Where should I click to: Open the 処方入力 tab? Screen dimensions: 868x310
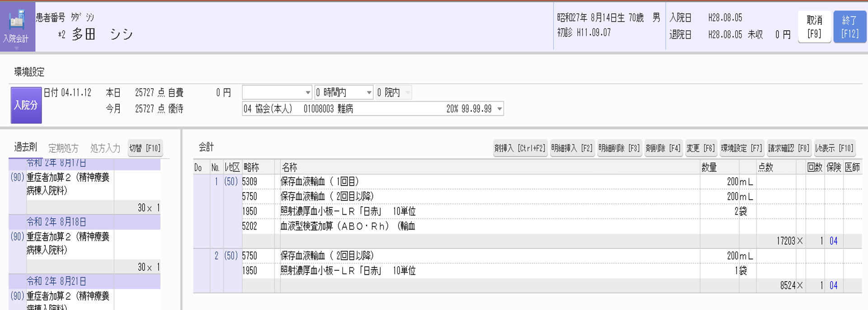pyautogui.click(x=105, y=148)
